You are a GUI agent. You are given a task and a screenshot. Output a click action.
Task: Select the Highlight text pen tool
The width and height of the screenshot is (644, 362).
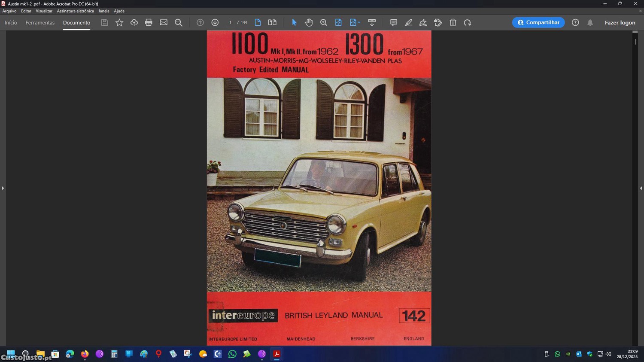pos(408,23)
